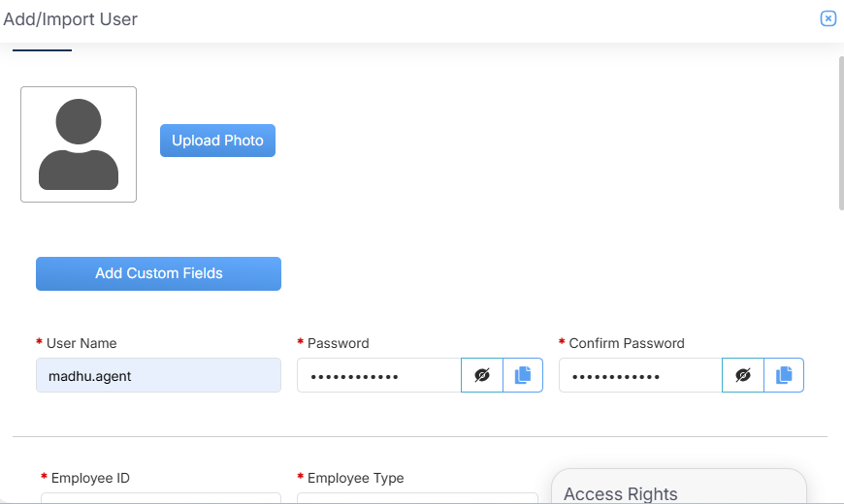
Task: Click the Add/Import User title
Action: pyautogui.click(x=71, y=19)
